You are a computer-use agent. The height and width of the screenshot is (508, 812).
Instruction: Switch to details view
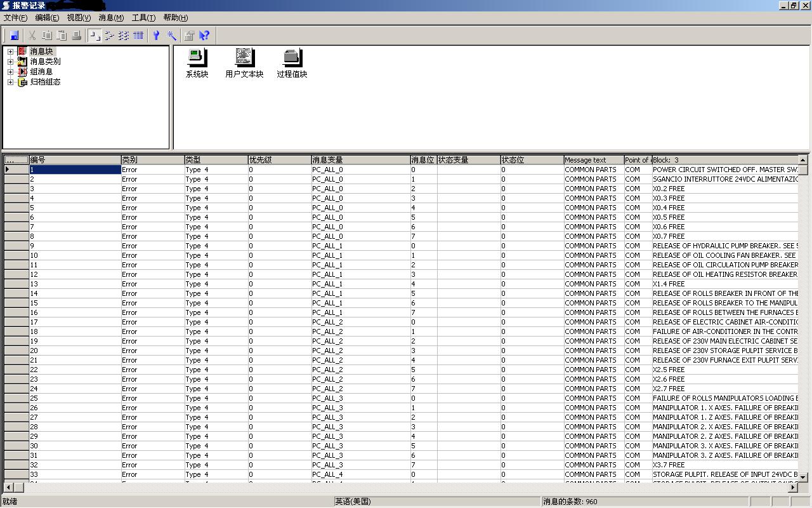138,36
